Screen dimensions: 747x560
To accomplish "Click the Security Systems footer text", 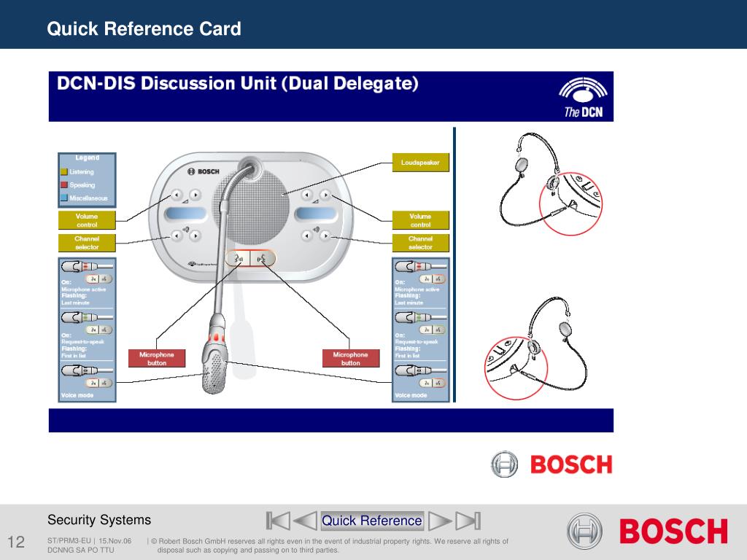I will click(x=99, y=519).
